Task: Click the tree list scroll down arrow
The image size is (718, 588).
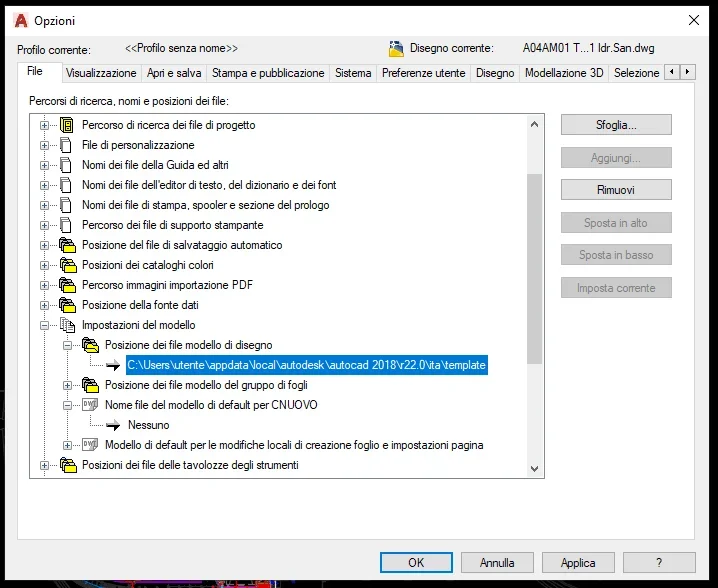Action: pyautogui.click(x=534, y=468)
